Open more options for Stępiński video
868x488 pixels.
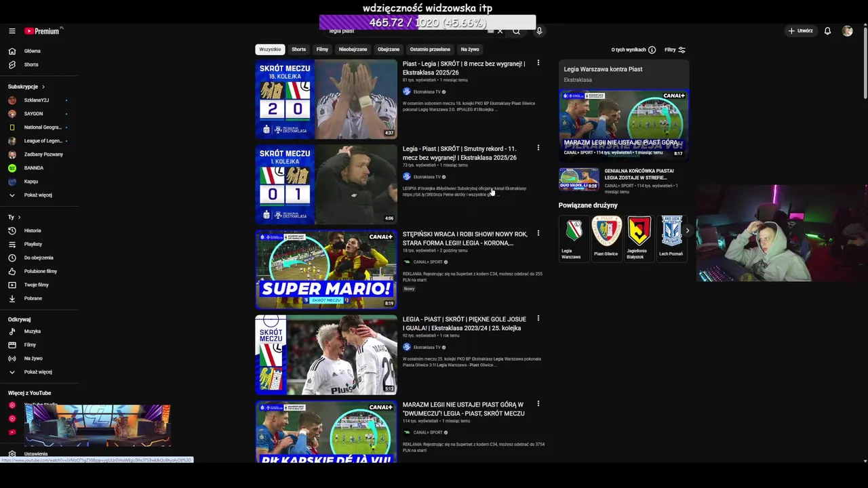click(x=538, y=233)
